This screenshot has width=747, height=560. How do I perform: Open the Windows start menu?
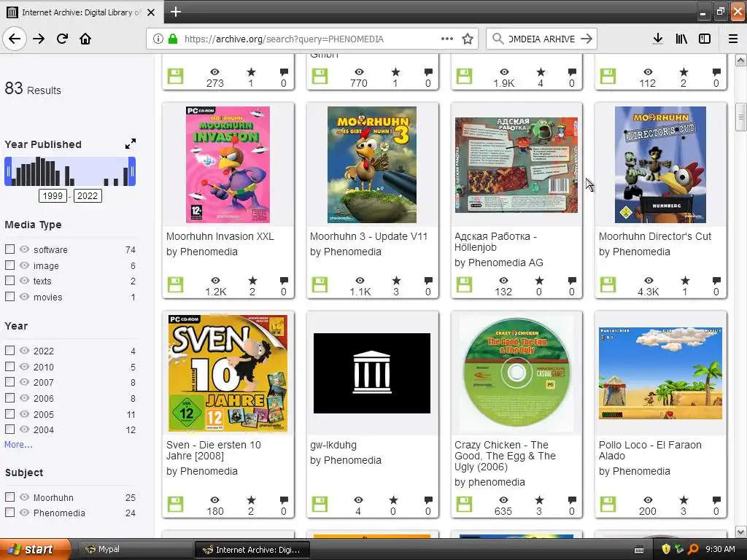(35, 549)
